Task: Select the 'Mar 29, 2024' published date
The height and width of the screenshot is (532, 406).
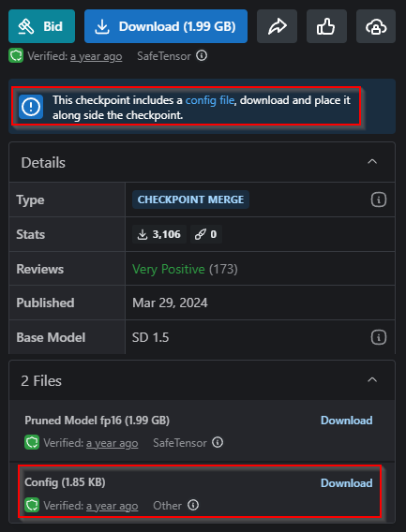Action: (x=170, y=303)
